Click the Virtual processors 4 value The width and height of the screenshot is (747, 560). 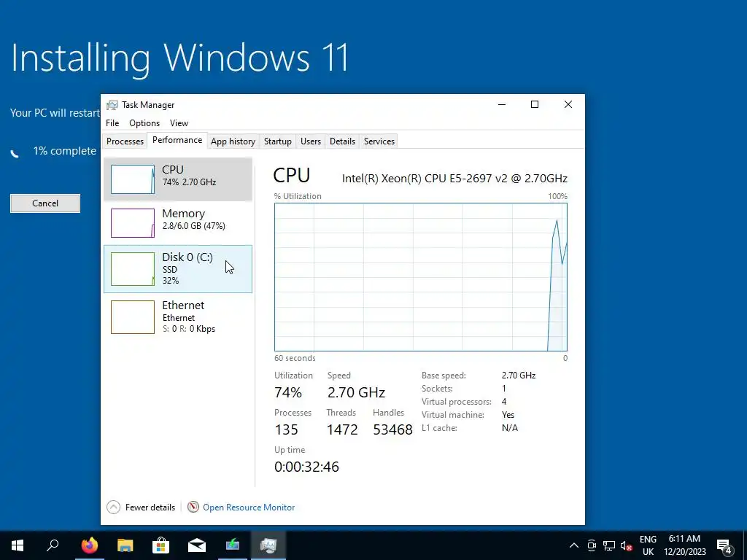(x=504, y=402)
